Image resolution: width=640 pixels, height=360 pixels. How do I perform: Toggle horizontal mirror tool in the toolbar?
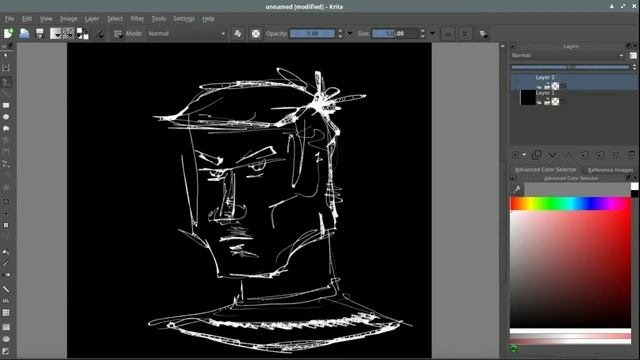pyautogui.click(x=448, y=34)
